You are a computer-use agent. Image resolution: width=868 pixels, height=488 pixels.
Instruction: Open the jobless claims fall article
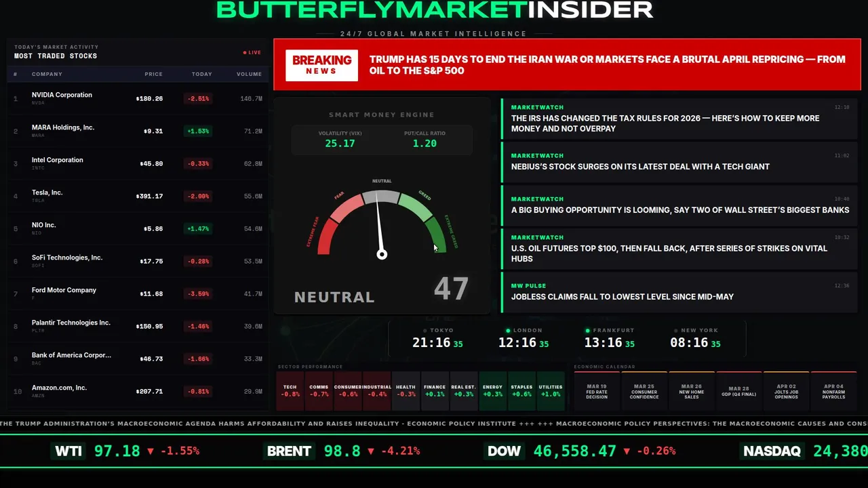click(x=679, y=292)
